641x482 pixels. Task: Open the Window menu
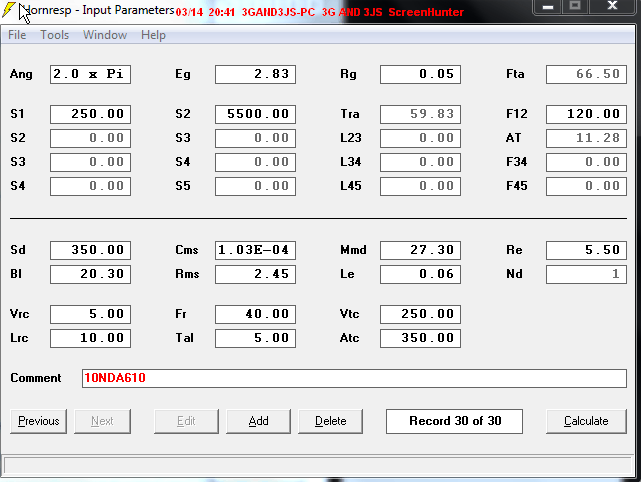pyautogui.click(x=105, y=35)
